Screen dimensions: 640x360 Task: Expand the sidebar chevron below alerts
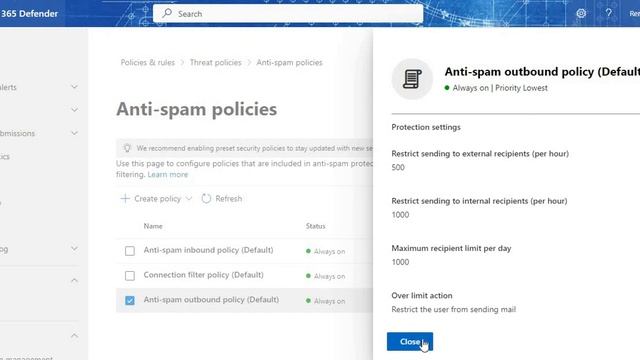(74, 110)
